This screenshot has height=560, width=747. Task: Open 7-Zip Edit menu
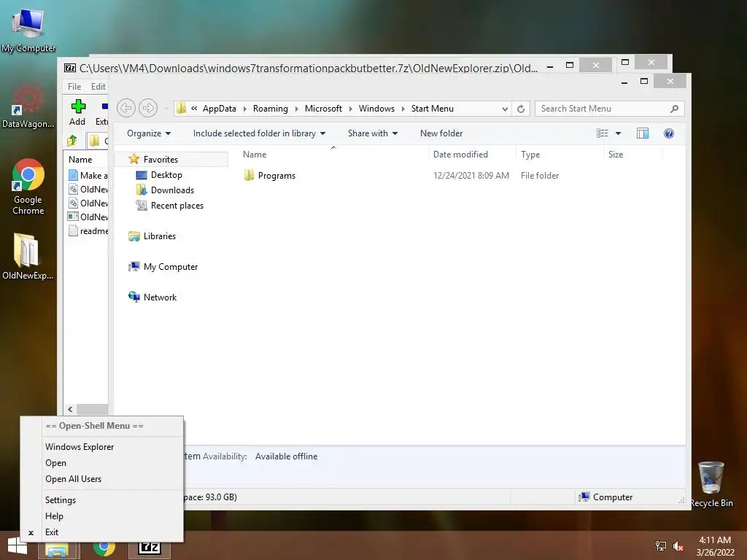point(98,87)
